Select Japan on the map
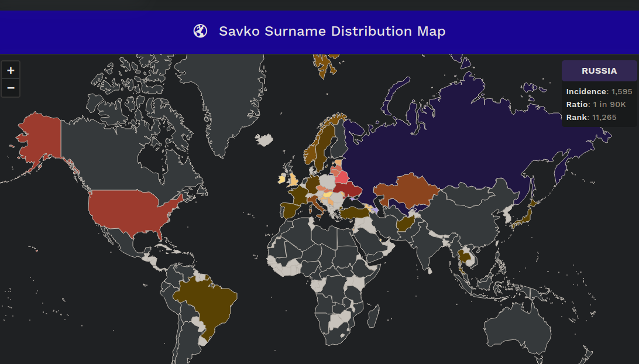Image resolution: width=639 pixels, height=364 pixels. [x=525, y=216]
